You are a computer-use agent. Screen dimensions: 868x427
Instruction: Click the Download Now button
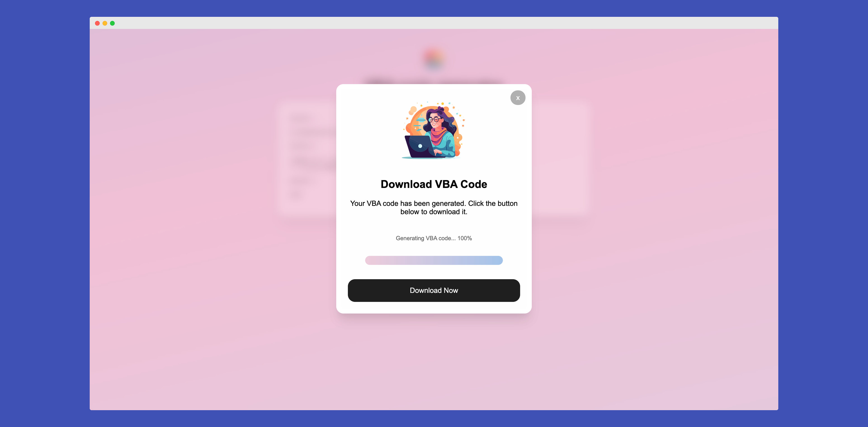point(434,290)
